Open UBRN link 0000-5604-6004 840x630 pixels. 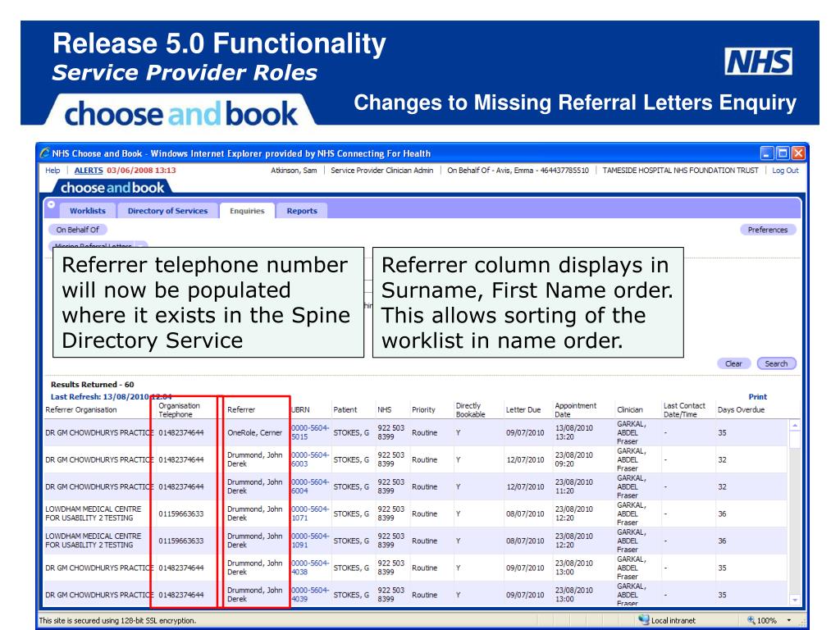pyautogui.click(x=309, y=486)
